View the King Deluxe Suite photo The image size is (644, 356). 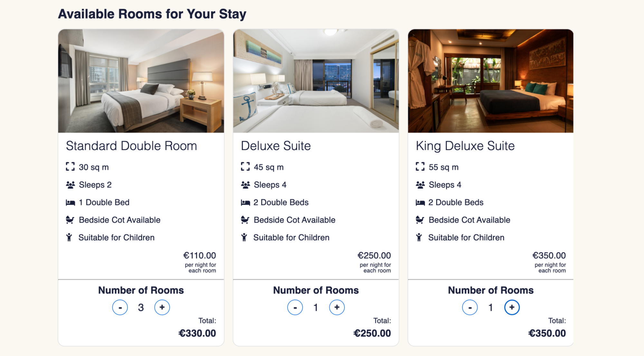coord(490,81)
